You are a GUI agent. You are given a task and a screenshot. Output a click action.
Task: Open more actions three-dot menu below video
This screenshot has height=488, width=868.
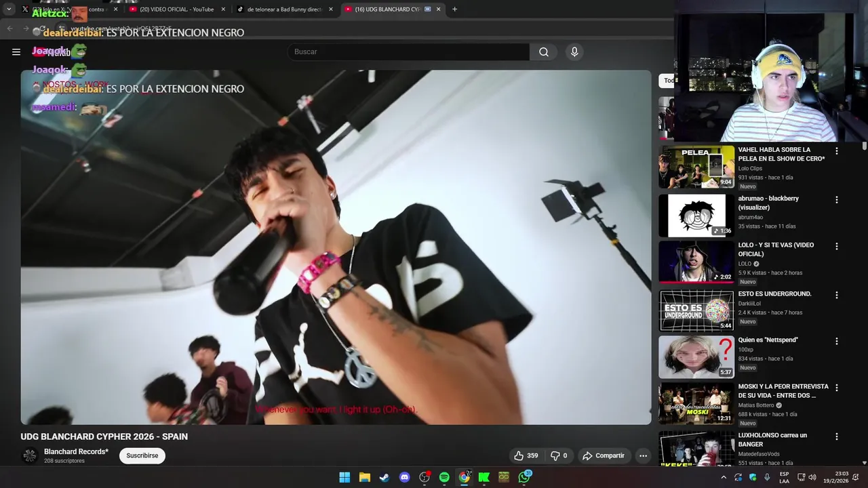[x=643, y=455]
